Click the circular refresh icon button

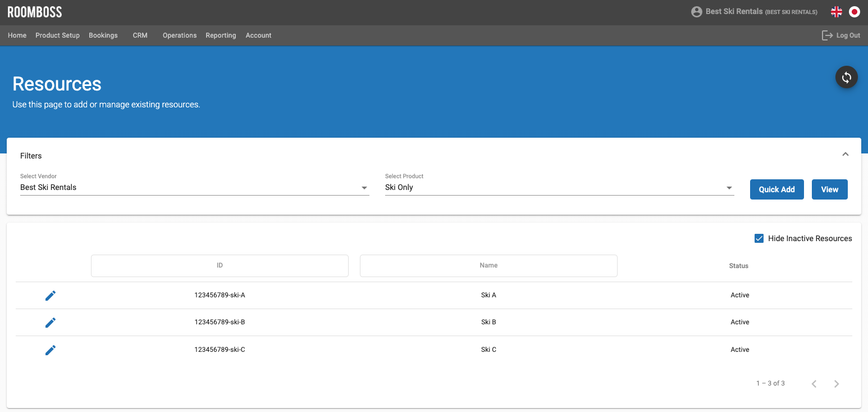[846, 78]
